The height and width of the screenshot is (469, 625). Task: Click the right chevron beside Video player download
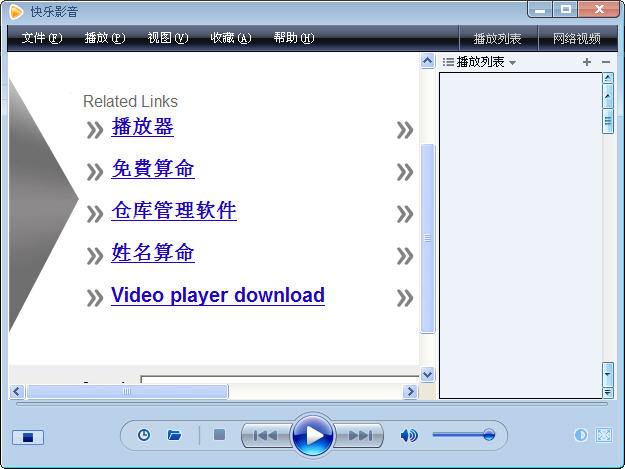coord(405,298)
